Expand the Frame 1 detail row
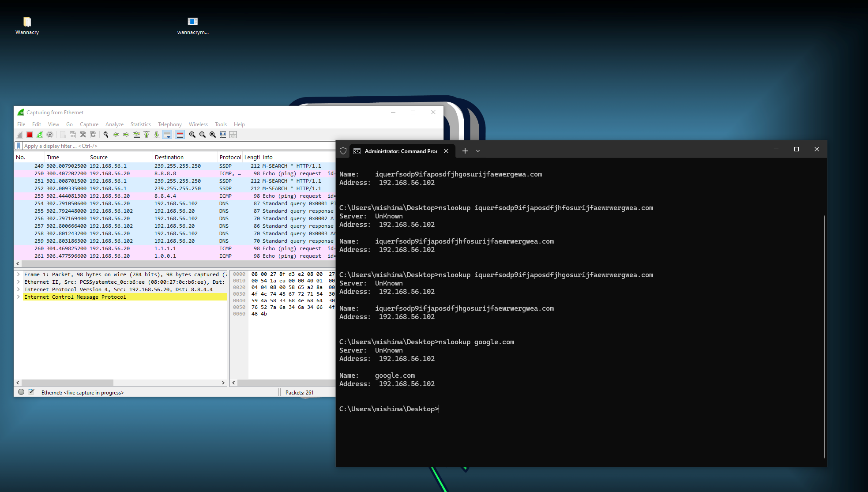Viewport: 868px width, 492px height. (19, 274)
